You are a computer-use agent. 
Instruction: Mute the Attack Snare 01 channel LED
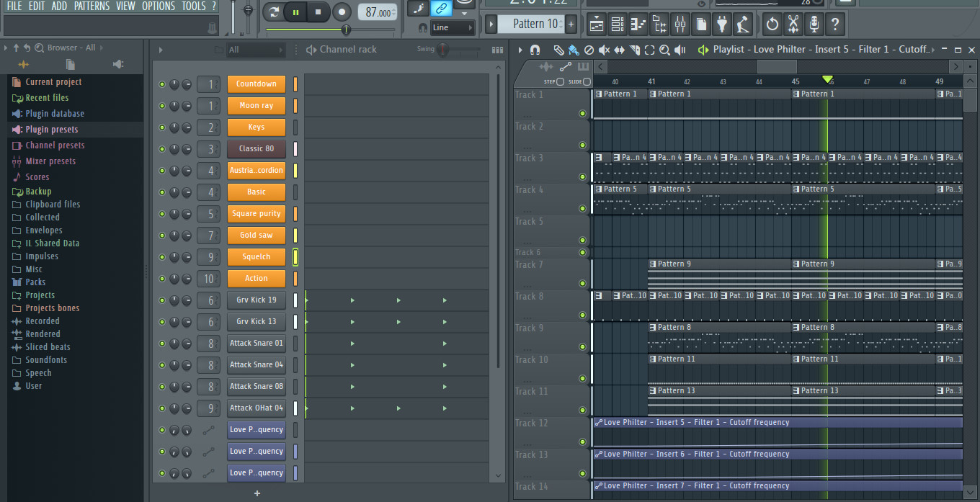pyautogui.click(x=162, y=344)
